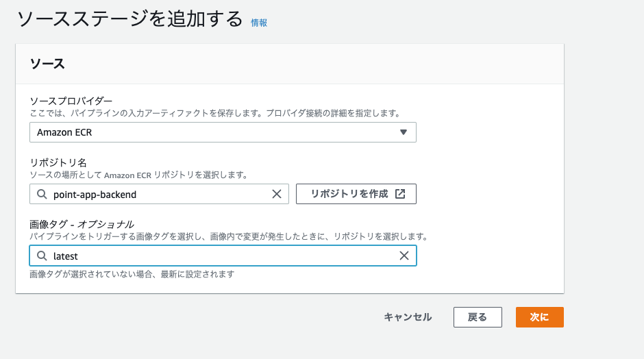Open the Amazon ECR provider combo box
Screen dimensions: 644x359
223,132
